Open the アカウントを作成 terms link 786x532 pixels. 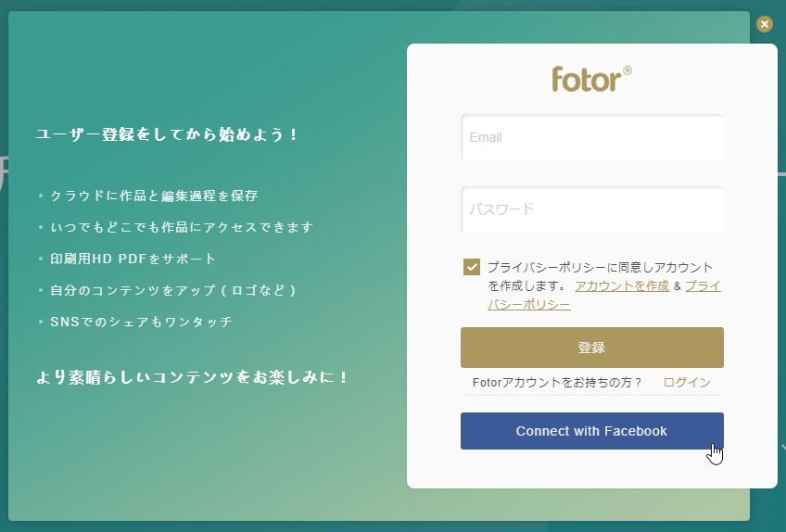[x=622, y=285]
